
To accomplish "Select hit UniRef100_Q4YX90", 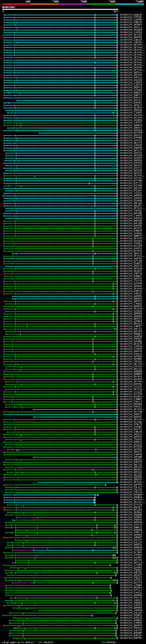I will pos(131,560).
